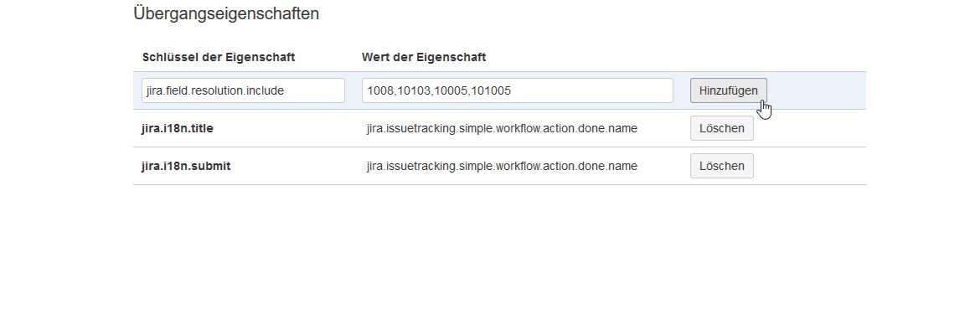980x335 pixels.
Task: Click the Hinzufügen button
Action: [x=728, y=90]
